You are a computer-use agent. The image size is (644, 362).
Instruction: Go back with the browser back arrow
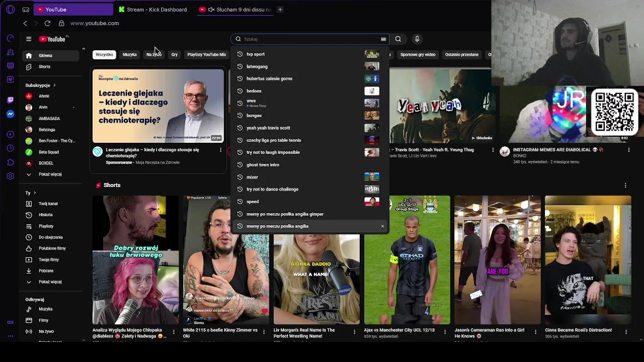tap(25, 23)
